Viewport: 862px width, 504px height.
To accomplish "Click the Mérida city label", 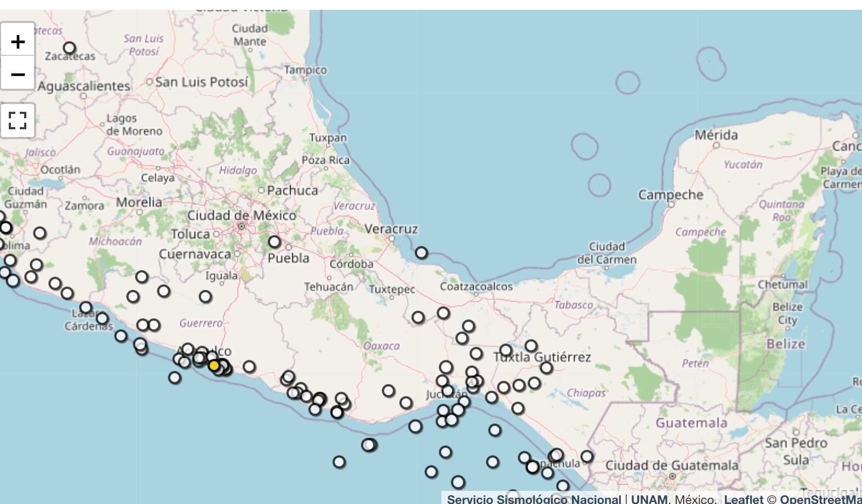I will point(716,135).
